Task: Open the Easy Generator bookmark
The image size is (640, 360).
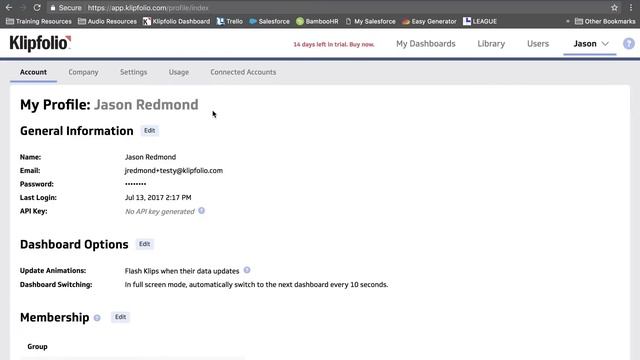Action: [429, 21]
